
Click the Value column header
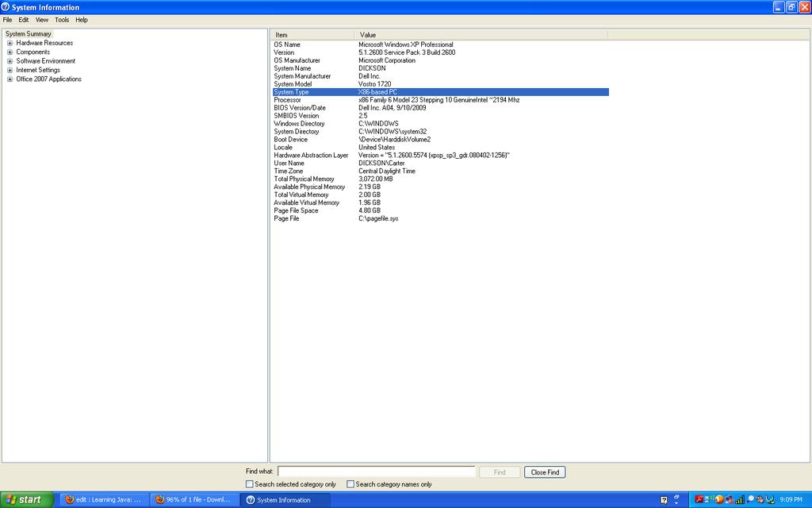click(x=481, y=35)
